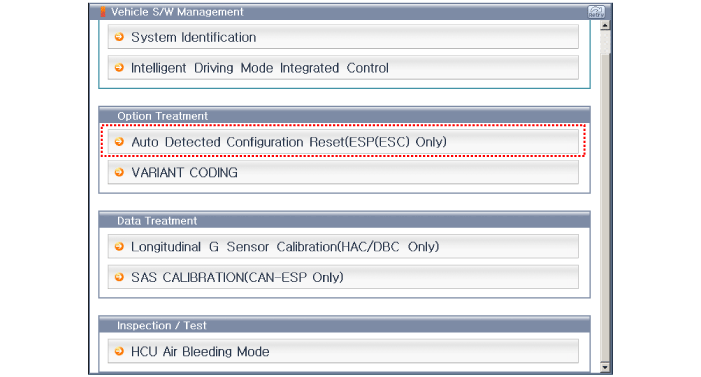Click the scrollbar down arrow
The height and width of the screenshot is (377, 701).
click(605, 367)
